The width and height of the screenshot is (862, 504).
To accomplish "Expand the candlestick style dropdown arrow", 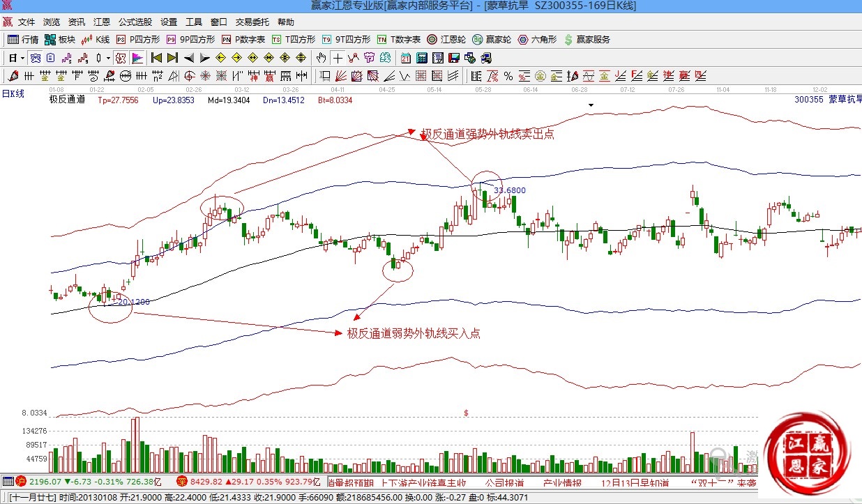I will [x=107, y=58].
